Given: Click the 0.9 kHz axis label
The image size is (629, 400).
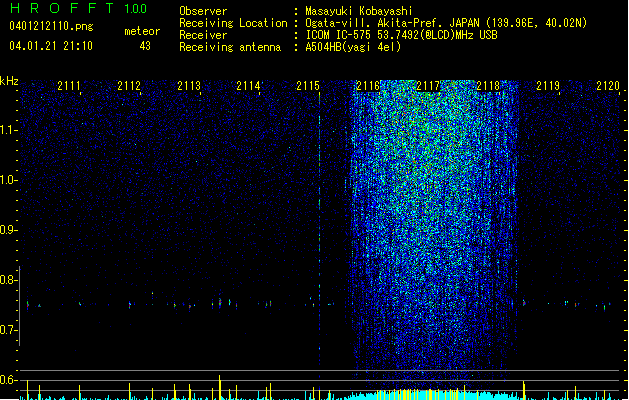Looking at the screenshot, I should point(9,230).
